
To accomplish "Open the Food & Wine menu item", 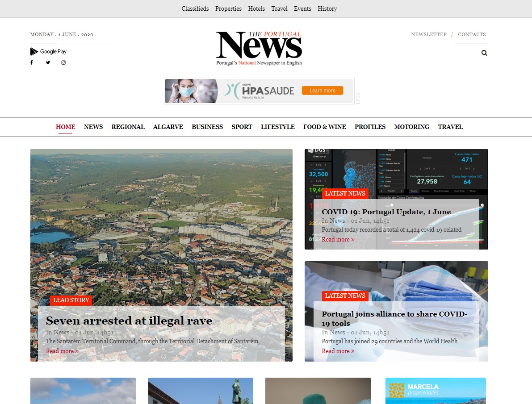I will pyautogui.click(x=324, y=127).
